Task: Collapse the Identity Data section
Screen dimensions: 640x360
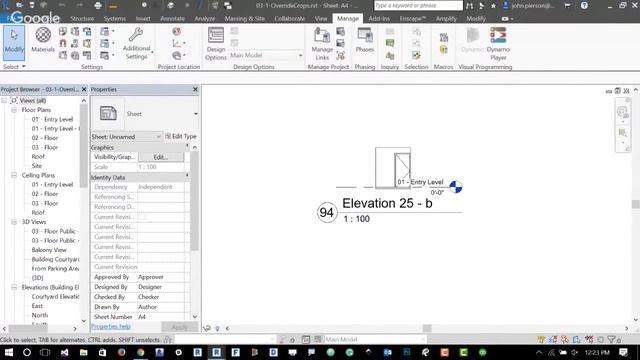Action: point(187,177)
